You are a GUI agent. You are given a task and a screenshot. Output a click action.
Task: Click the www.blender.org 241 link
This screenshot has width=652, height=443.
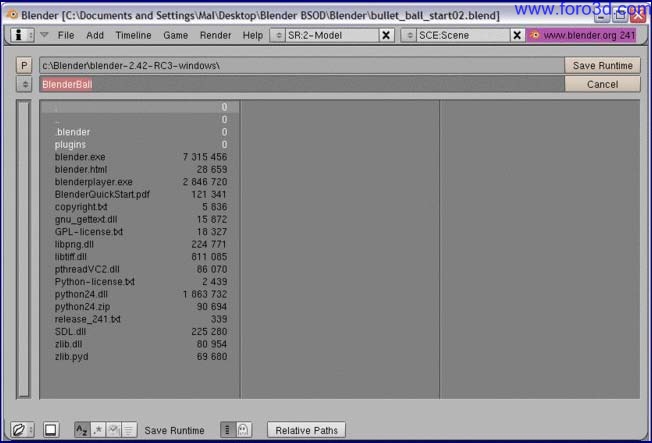click(589, 35)
